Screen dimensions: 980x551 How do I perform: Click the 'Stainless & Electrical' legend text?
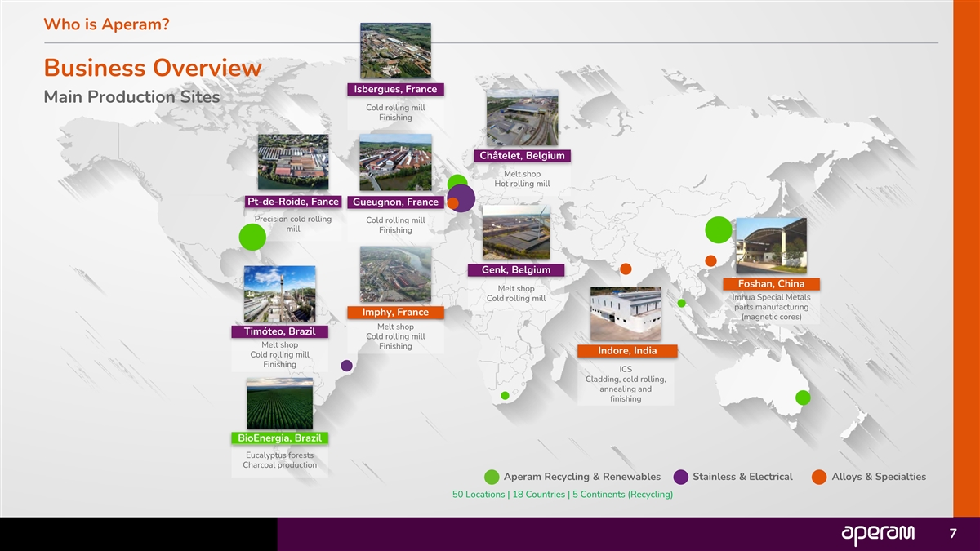click(x=742, y=477)
